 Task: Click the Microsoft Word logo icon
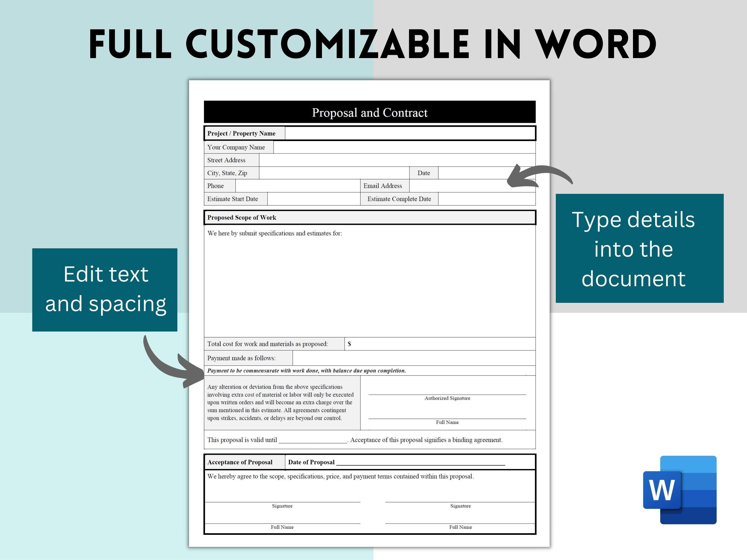coord(679,490)
